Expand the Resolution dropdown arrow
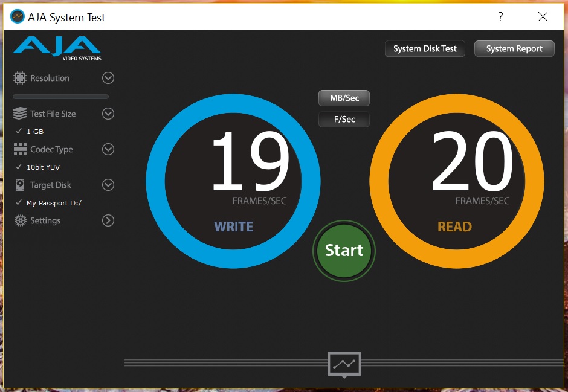568x392 pixels. (x=108, y=78)
